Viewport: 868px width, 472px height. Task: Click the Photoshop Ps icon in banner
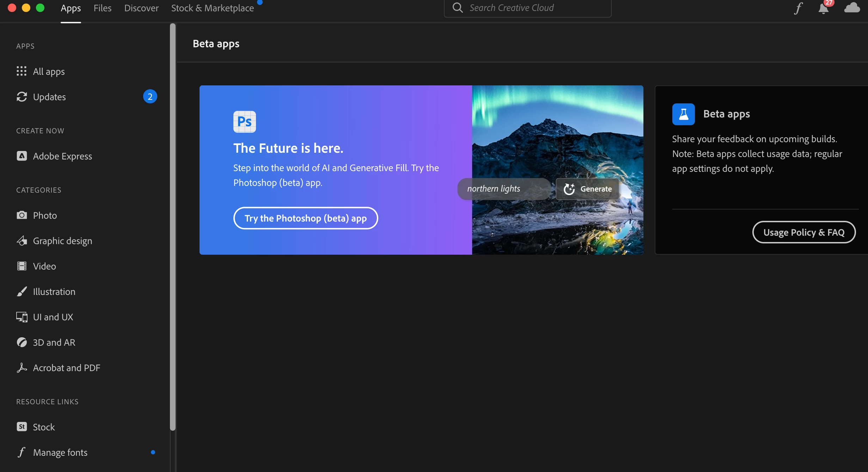244,122
